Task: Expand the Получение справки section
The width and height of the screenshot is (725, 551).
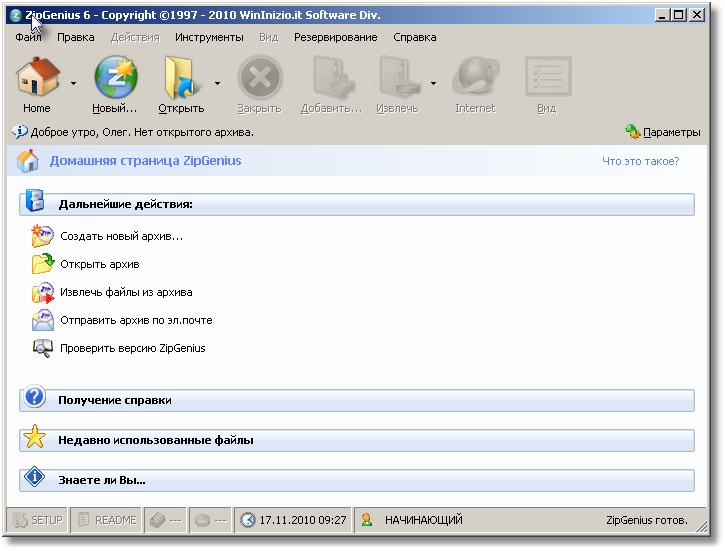Action: tap(356, 400)
